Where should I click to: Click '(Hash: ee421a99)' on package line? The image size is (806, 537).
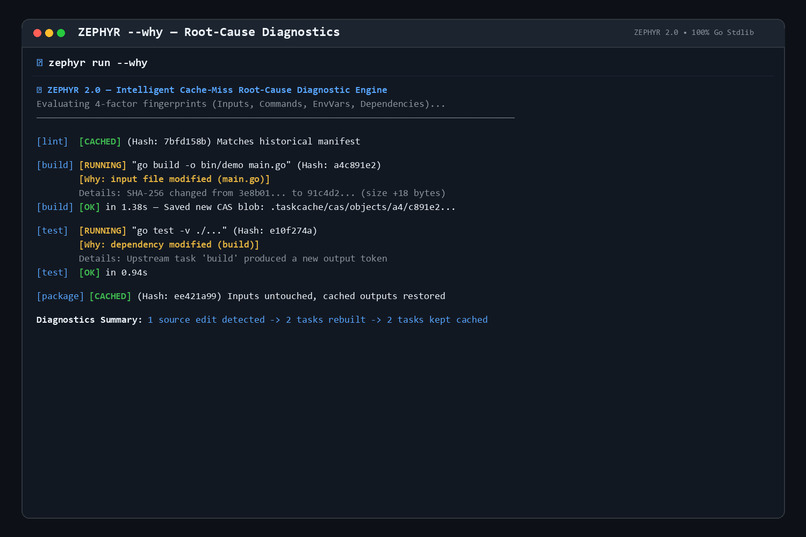click(x=179, y=295)
